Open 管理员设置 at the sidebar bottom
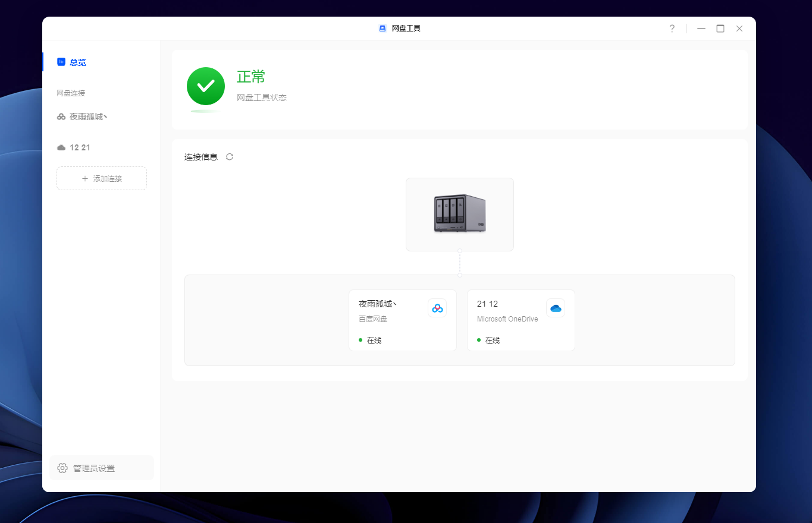 pyautogui.click(x=102, y=468)
